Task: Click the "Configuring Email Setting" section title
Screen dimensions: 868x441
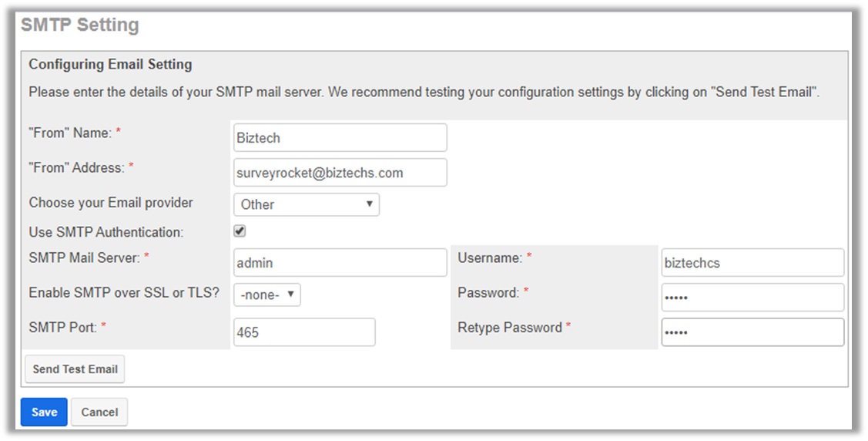Action: point(110,64)
